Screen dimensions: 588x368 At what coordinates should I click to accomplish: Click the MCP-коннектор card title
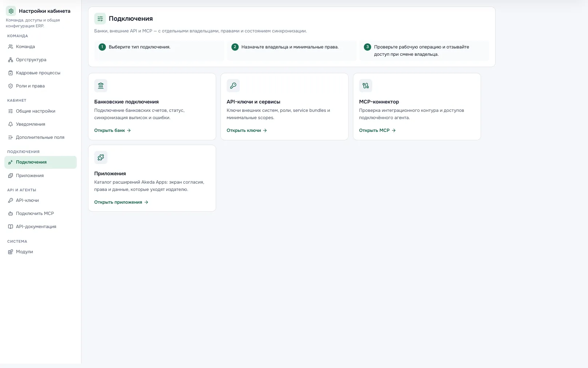point(379,102)
